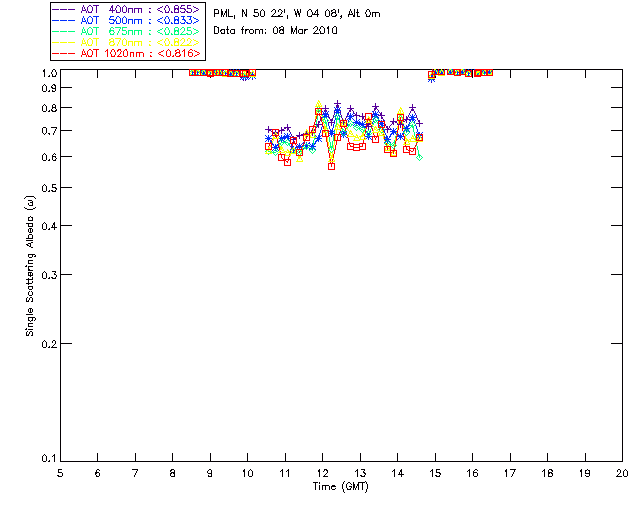
Task: Click the 0.2 y-axis tick label
Action: click(x=49, y=344)
